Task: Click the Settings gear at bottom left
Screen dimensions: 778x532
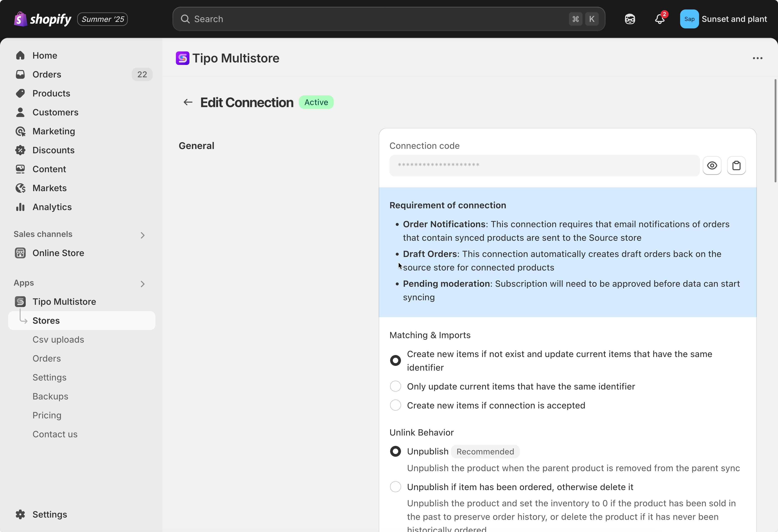Action: (21, 514)
